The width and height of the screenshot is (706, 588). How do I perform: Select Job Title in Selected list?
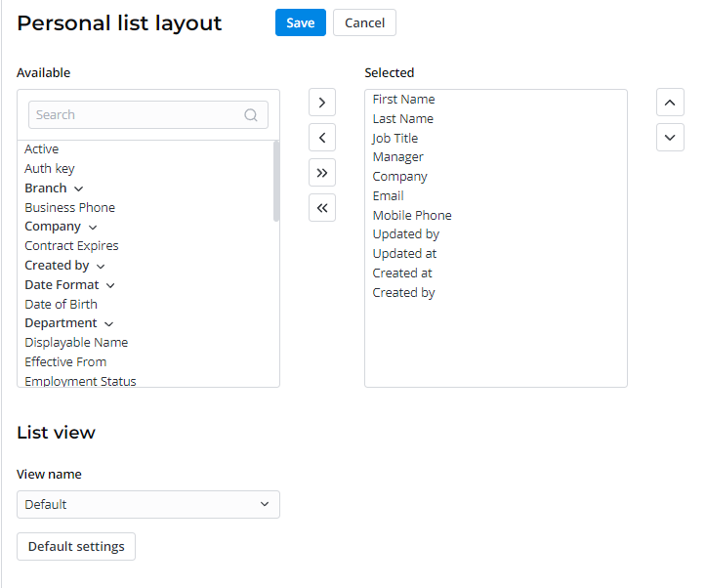click(x=395, y=139)
